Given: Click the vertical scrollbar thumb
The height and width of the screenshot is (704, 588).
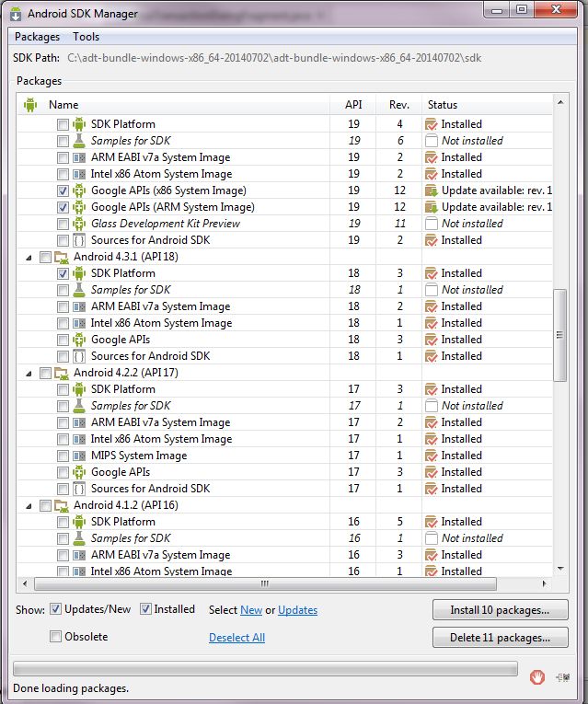Looking at the screenshot, I should tap(559, 335).
